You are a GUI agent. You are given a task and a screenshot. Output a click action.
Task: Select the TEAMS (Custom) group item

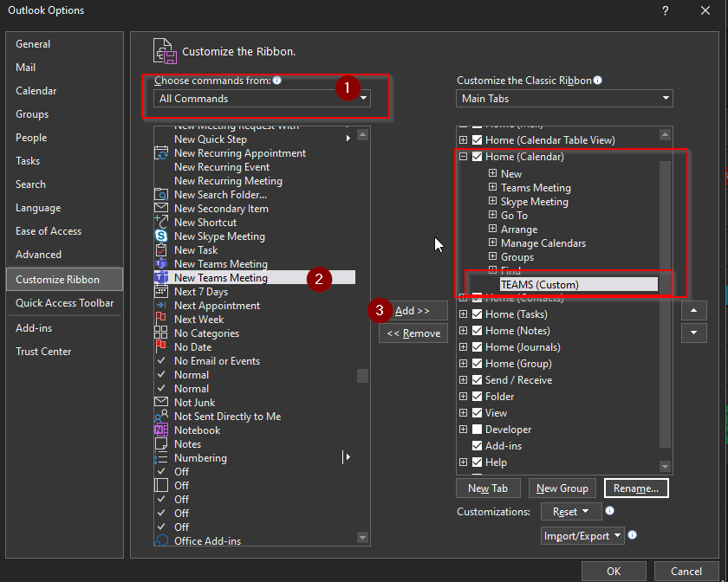[579, 284]
